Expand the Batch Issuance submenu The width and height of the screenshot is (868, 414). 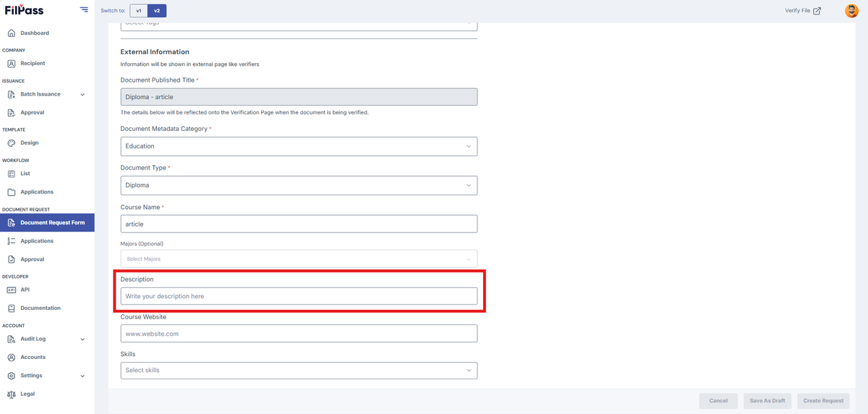pos(82,95)
